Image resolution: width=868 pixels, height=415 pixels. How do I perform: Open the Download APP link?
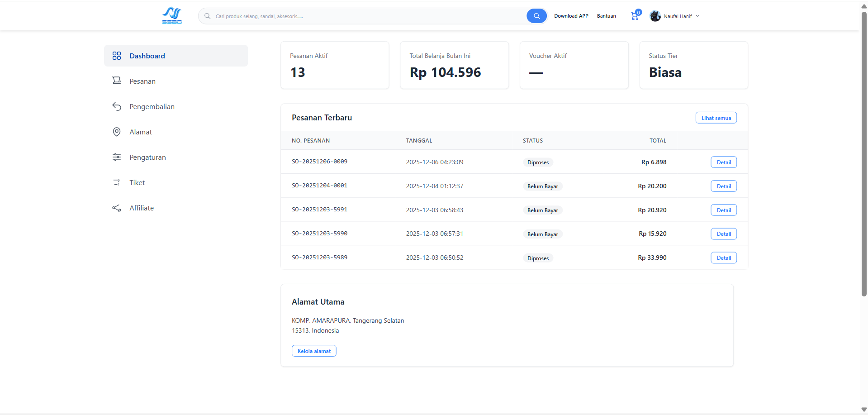(x=571, y=16)
